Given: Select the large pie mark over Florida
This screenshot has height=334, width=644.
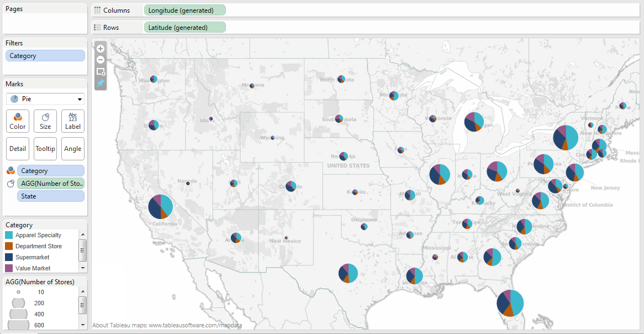Looking at the screenshot, I should tap(509, 303).
